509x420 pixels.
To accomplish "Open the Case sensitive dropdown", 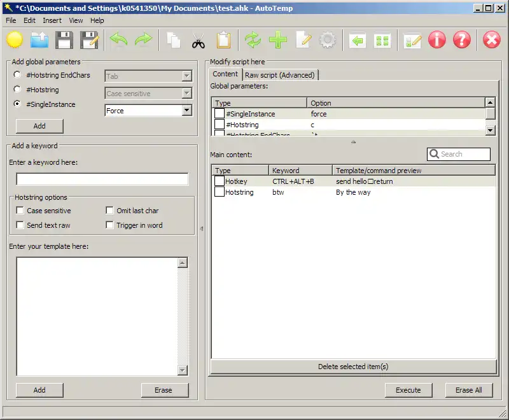I will (186, 93).
